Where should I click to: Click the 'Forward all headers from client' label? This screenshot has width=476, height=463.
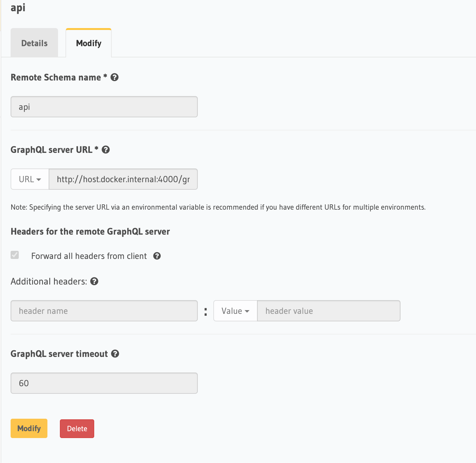click(x=89, y=256)
